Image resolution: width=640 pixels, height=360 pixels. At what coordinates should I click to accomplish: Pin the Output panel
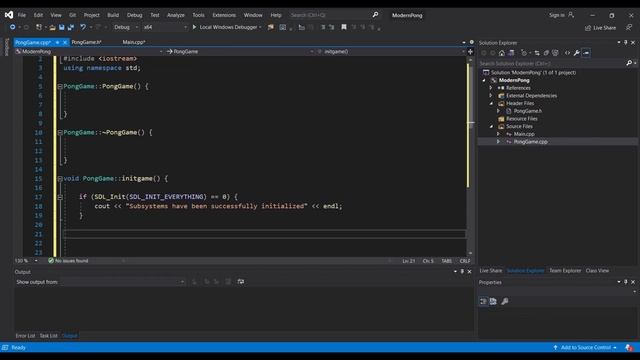(x=462, y=272)
